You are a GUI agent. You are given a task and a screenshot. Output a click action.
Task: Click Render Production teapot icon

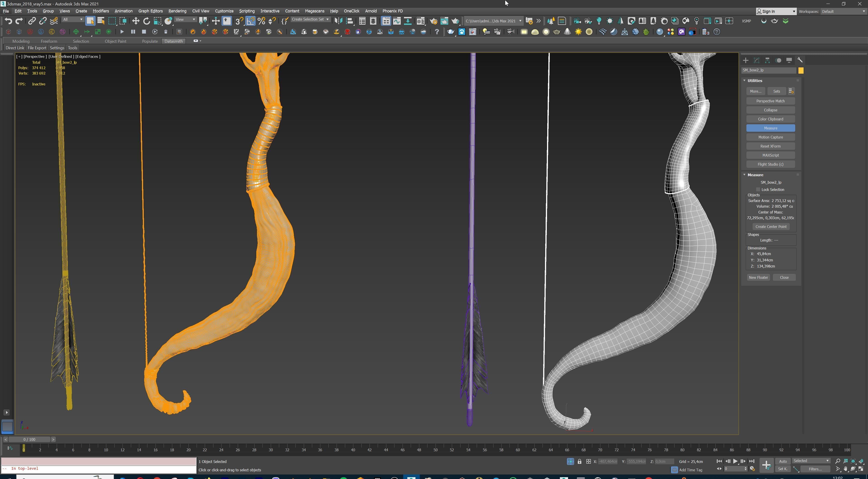coord(455,21)
